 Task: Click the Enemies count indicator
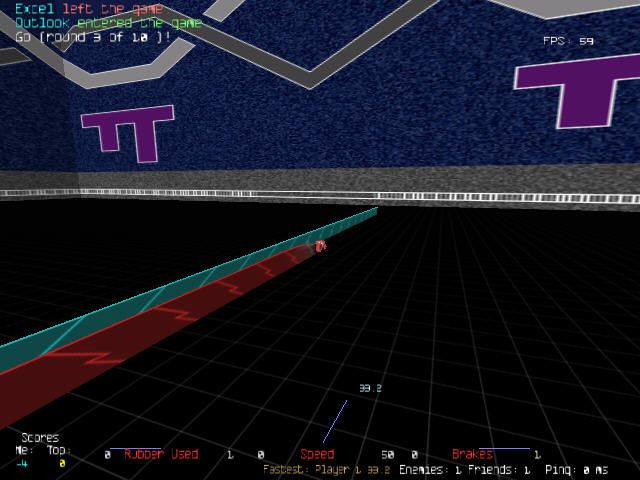pyautogui.click(x=430, y=469)
